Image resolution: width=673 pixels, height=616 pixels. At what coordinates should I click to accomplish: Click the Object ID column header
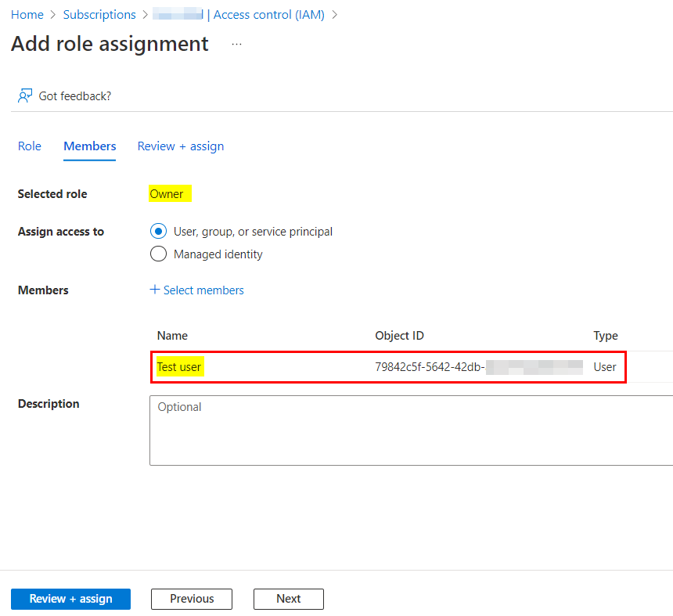399,336
